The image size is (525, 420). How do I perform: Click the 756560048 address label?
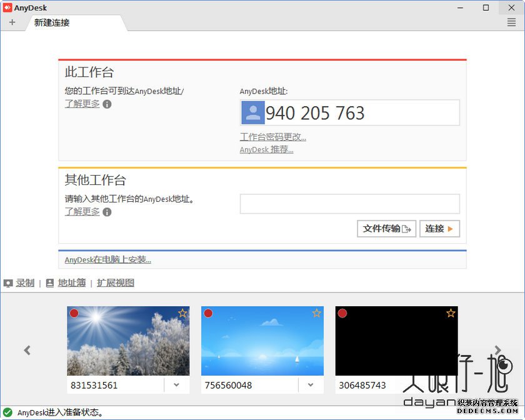228,386
